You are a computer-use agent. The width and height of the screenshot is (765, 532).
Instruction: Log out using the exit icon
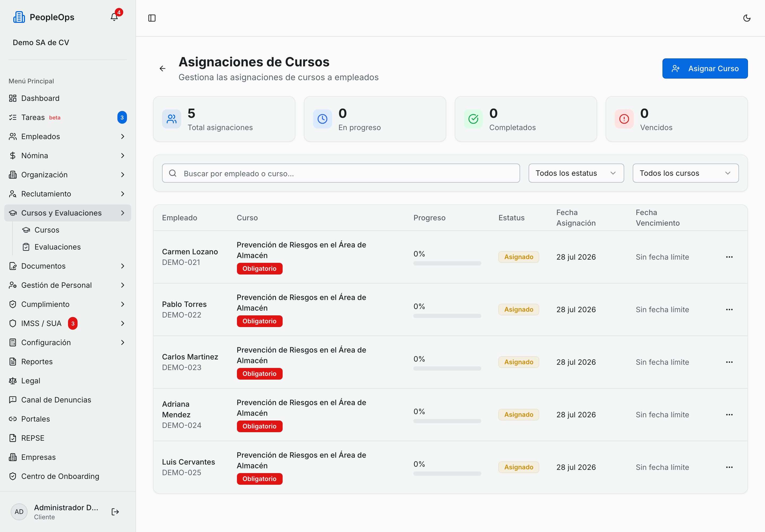(115, 512)
